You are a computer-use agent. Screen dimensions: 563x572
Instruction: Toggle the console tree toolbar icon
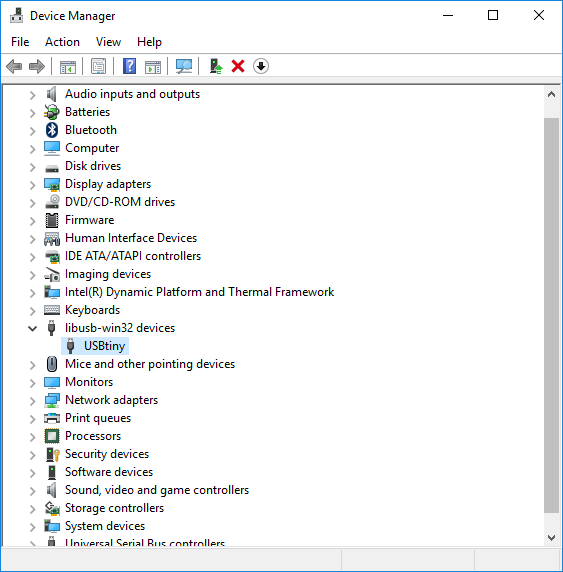click(68, 67)
